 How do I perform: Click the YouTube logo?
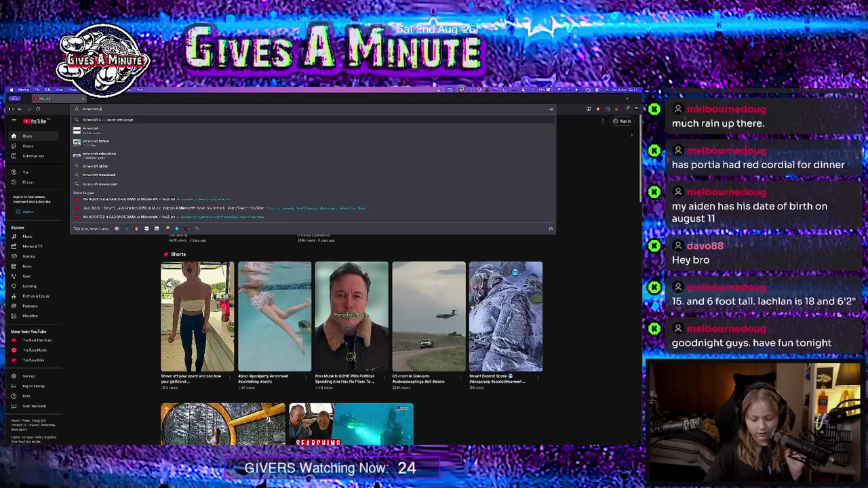click(x=35, y=121)
